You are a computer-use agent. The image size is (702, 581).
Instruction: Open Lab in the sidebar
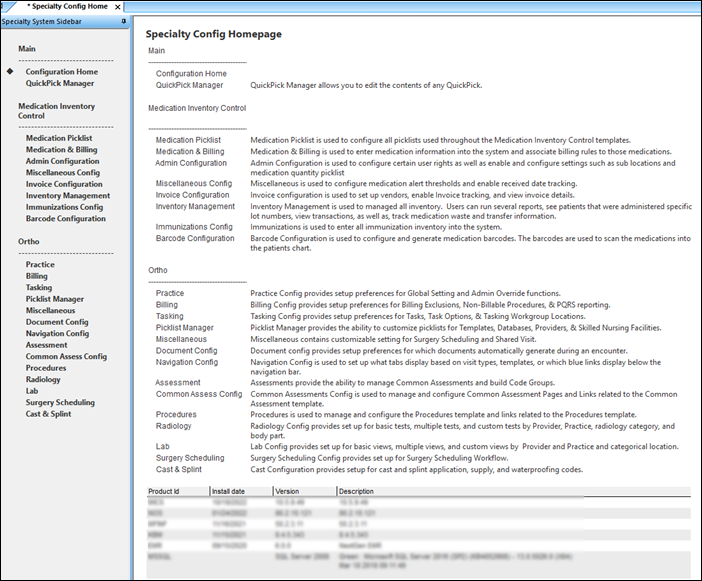32,391
